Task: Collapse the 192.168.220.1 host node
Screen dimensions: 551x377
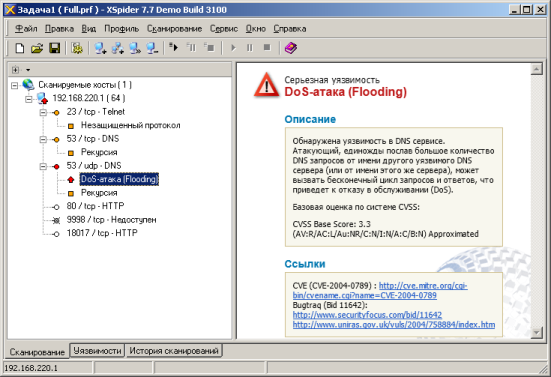Action: (x=29, y=99)
